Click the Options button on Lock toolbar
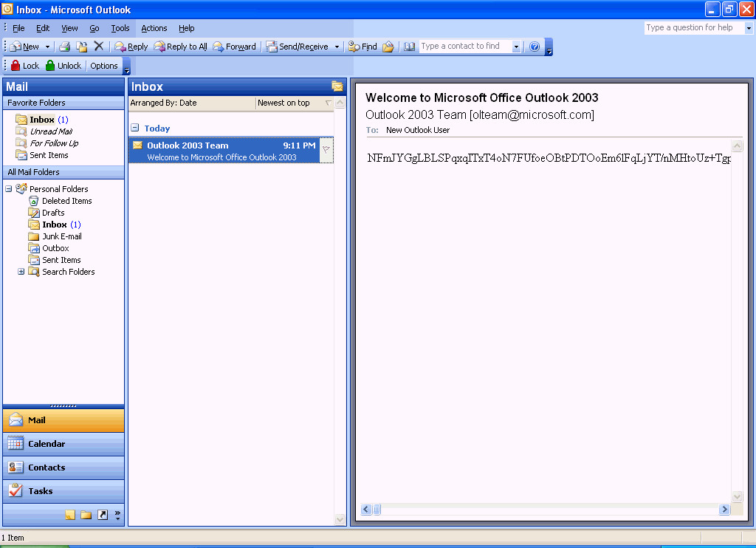 (x=103, y=66)
